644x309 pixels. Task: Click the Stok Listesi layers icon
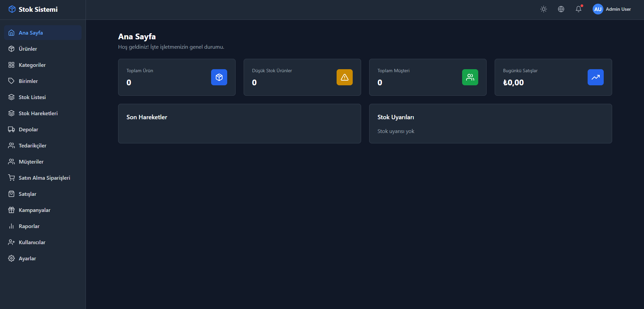11,97
